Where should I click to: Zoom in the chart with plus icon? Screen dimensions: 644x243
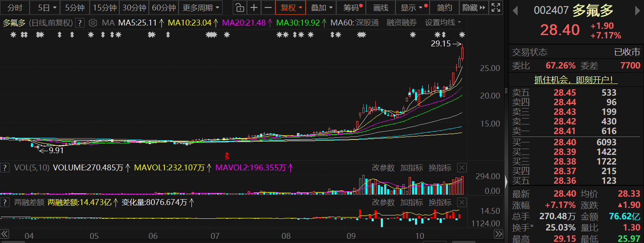point(254,8)
